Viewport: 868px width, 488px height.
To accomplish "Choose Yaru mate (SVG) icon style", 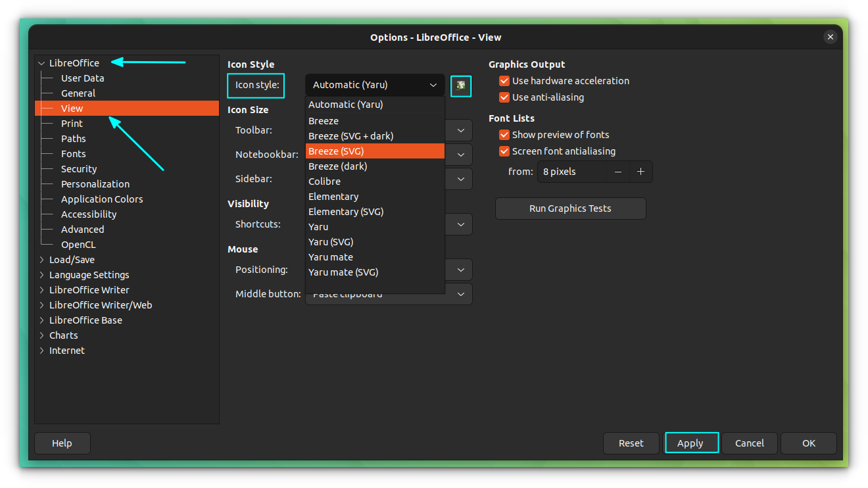I will (x=375, y=272).
